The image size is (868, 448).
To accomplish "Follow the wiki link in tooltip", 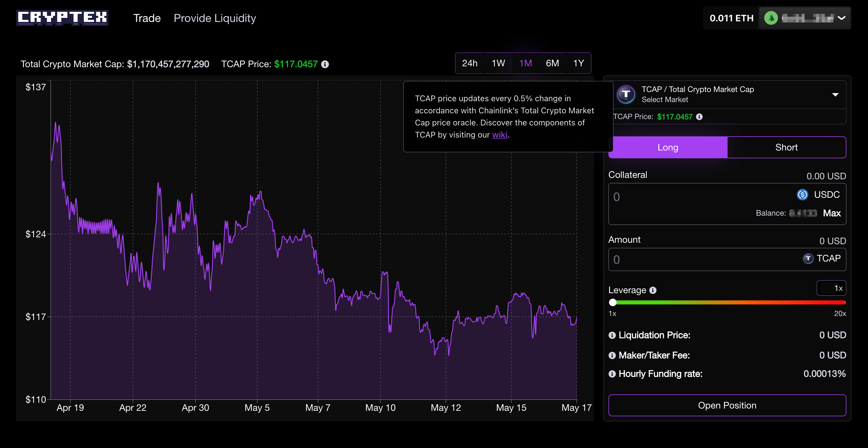I will point(499,135).
